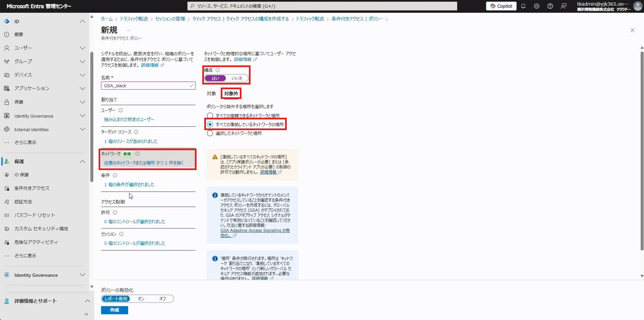Click info icon next to ターゲット リソース
The image size is (644, 320).
[136, 132]
